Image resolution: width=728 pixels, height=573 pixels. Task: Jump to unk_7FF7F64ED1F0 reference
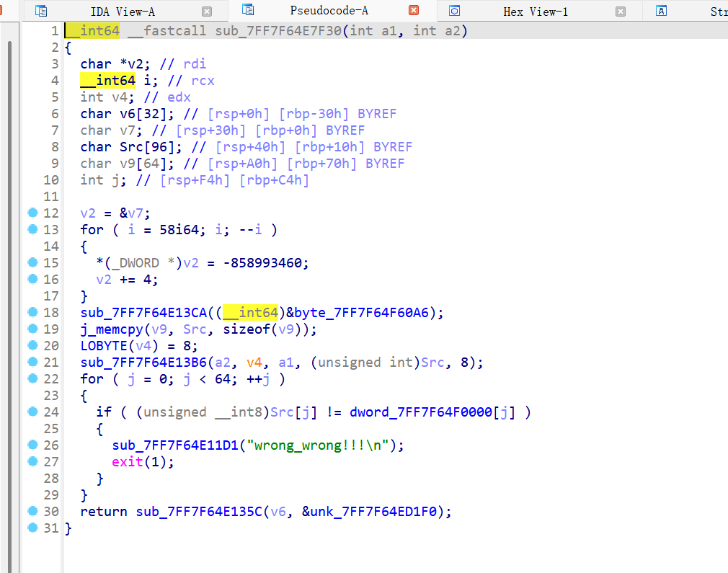[x=373, y=511]
